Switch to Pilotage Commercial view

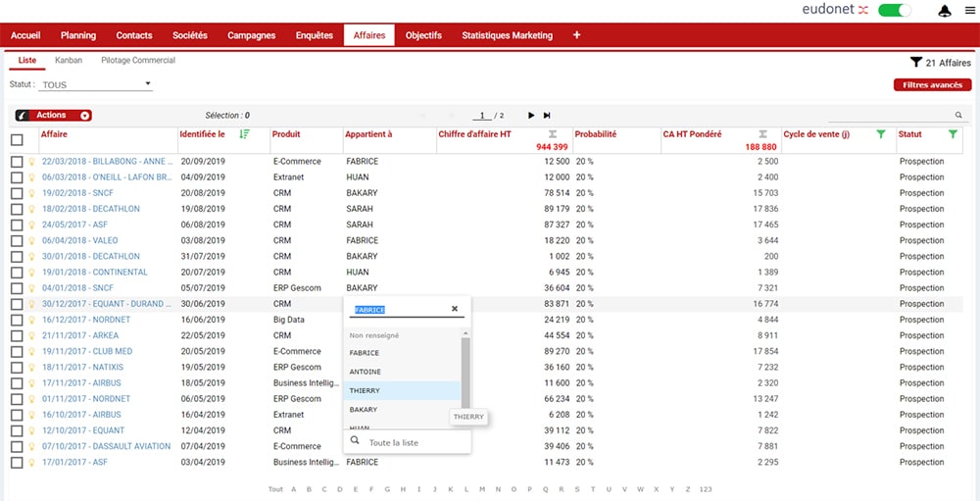pyautogui.click(x=138, y=61)
